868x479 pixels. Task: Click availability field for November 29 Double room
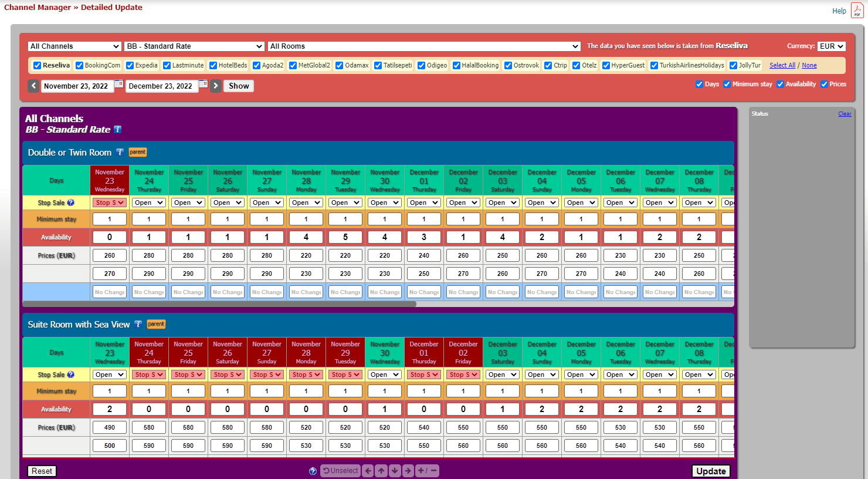click(345, 237)
